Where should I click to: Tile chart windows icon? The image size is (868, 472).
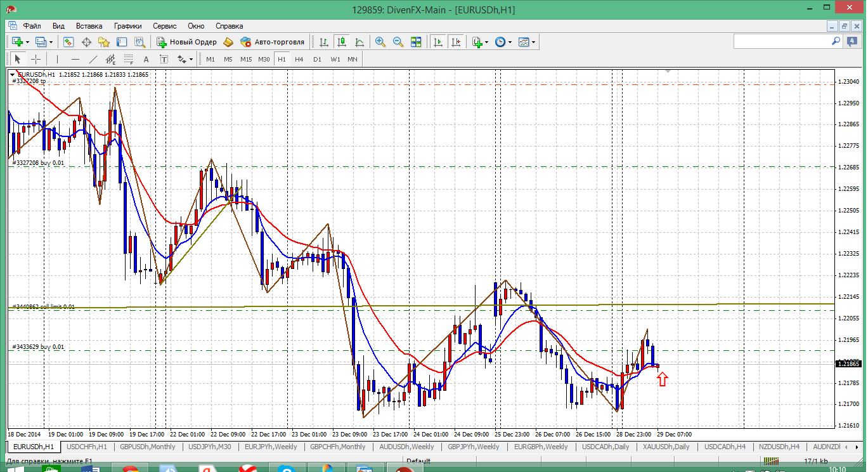pos(416,42)
